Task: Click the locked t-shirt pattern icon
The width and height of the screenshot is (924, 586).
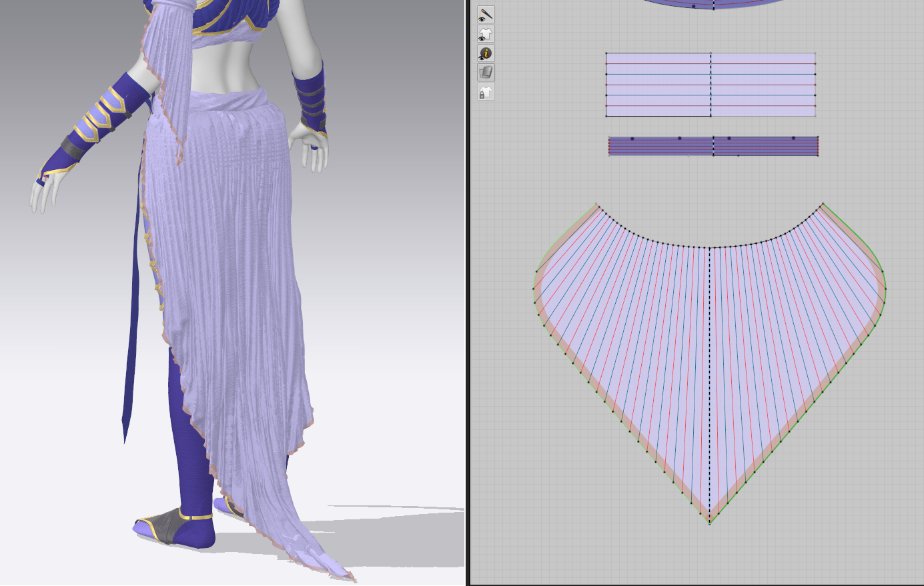Action: coord(486,93)
